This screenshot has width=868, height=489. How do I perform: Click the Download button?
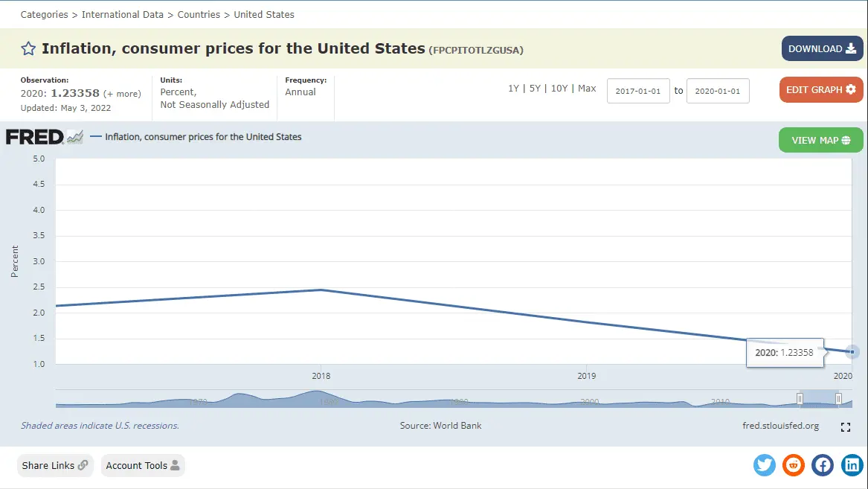pyautogui.click(x=822, y=48)
